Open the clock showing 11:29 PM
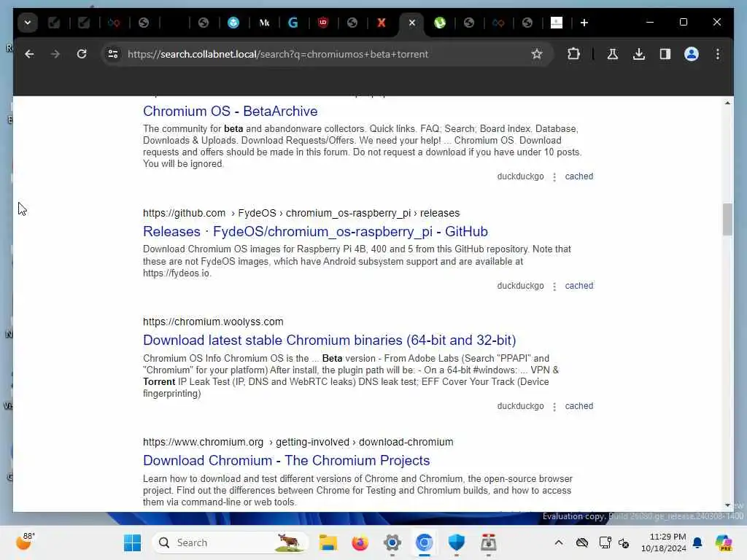This screenshot has height=560, width=747. click(x=664, y=542)
